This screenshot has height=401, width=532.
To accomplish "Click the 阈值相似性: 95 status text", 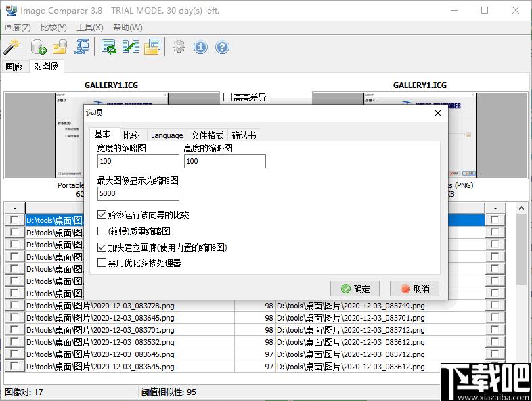I will click(x=169, y=392).
